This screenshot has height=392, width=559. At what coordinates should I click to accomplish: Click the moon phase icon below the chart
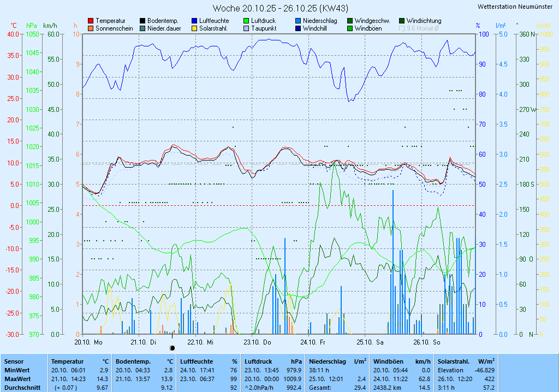[173, 347]
